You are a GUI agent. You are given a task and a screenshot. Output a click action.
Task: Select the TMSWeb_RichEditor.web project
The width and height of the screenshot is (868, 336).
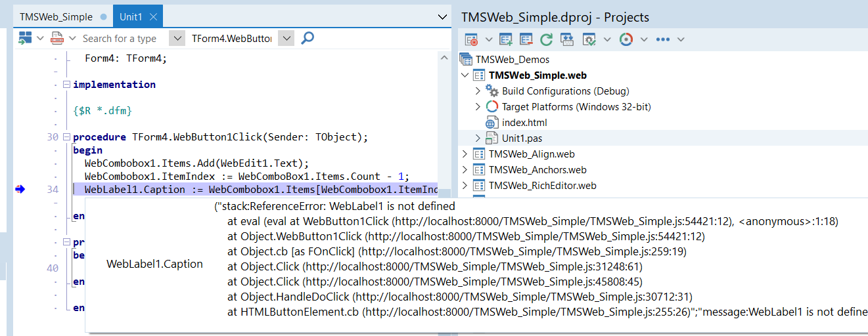point(543,185)
